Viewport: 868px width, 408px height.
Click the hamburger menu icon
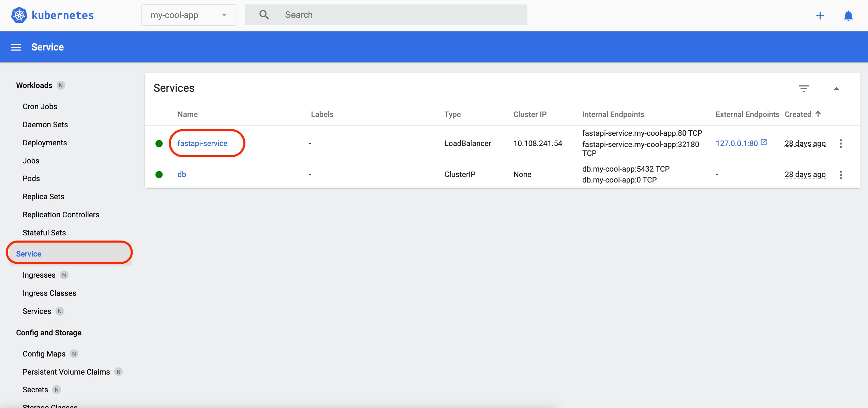pos(15,46)
